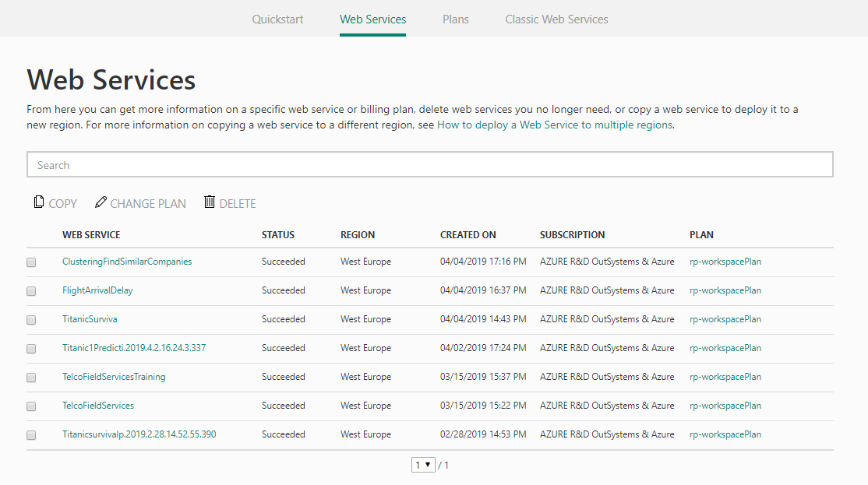This screenshot has height=485, width=868.
Task: Open the TelcoFieldServicesTraining web service
Action: click(x=114, y=377)
